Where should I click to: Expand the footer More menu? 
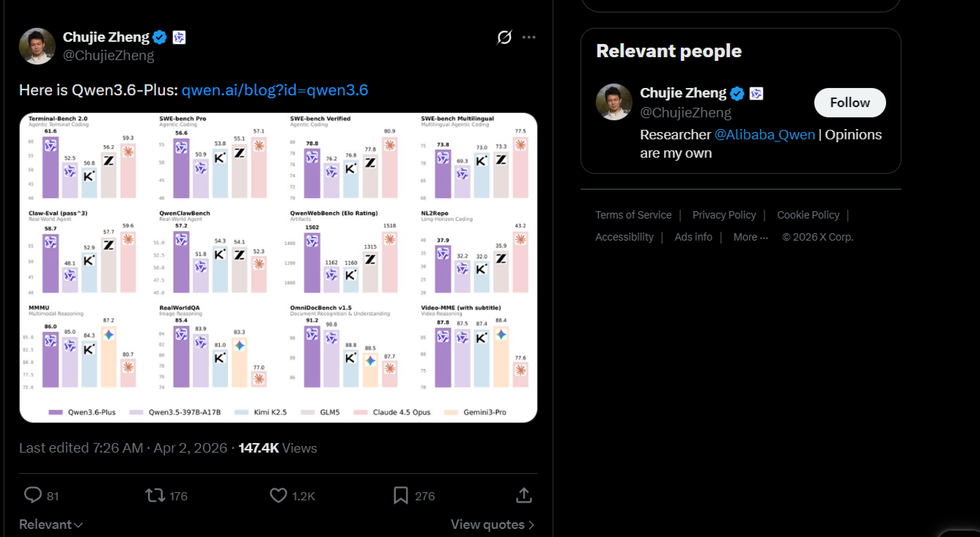[x=751, y=237]
